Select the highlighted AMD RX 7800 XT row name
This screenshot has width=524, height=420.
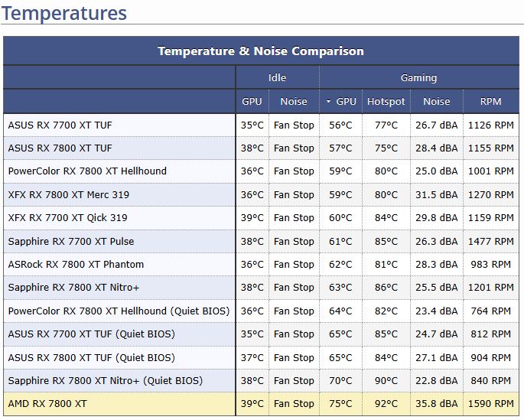click(47, 404)
